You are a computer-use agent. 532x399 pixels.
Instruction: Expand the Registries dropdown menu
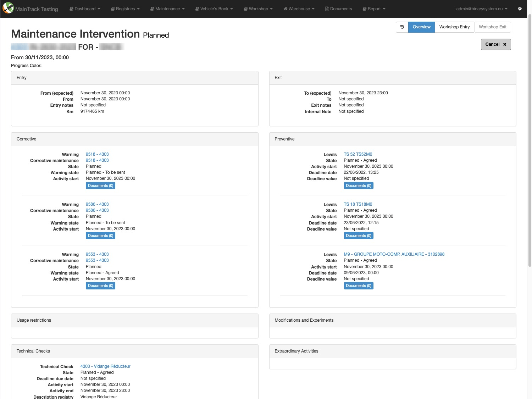tap(125, 9)
